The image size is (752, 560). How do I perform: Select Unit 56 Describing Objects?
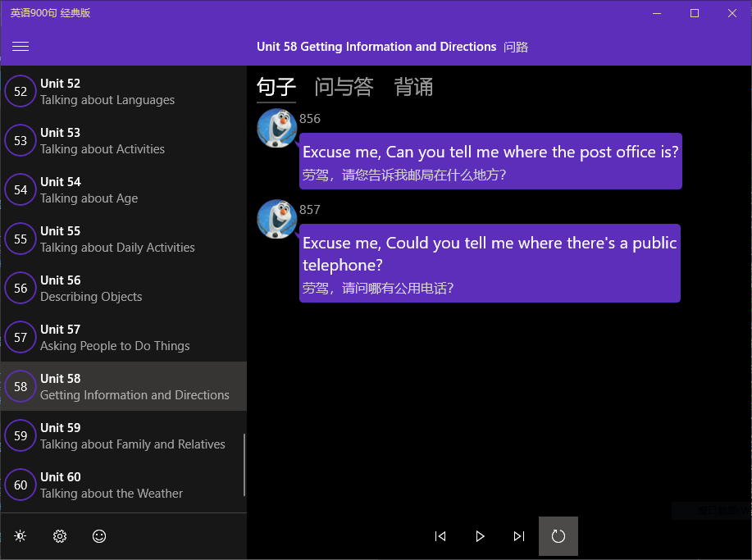tap(124, 288)
